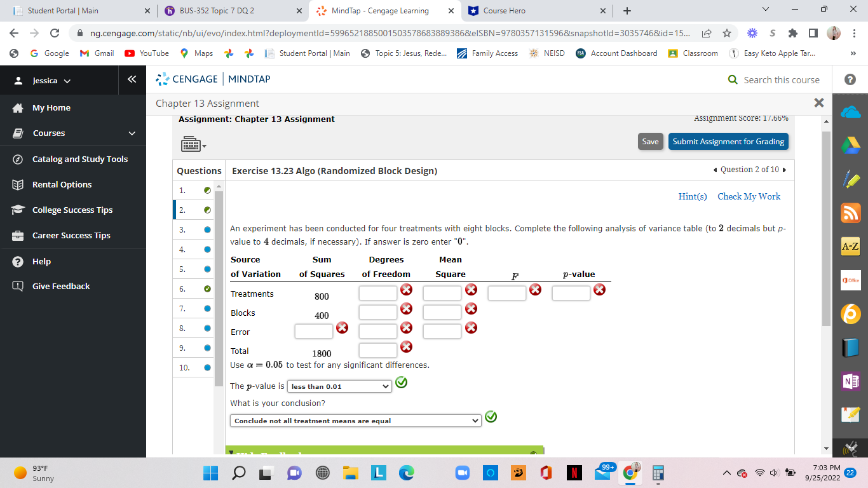Open Chrome profile avatar
868x488 pixels.
pos(833,33)
